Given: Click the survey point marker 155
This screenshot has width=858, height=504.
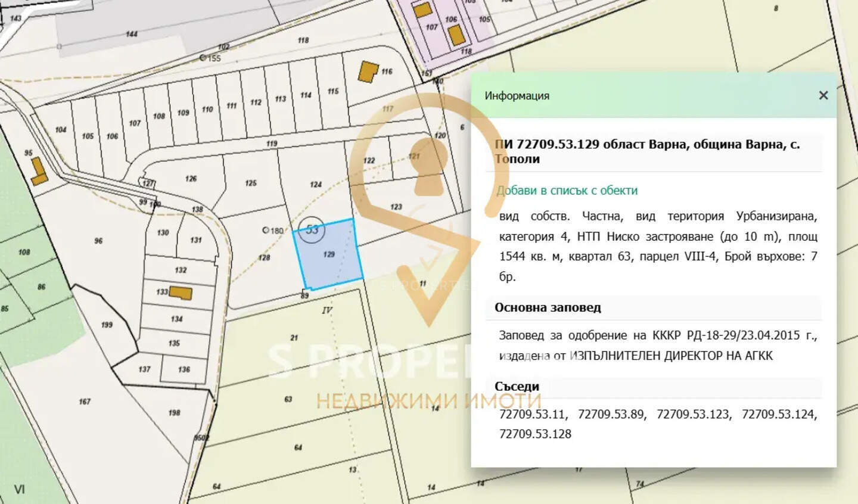Looking at the screenshot, I should [x=203, y=58].
